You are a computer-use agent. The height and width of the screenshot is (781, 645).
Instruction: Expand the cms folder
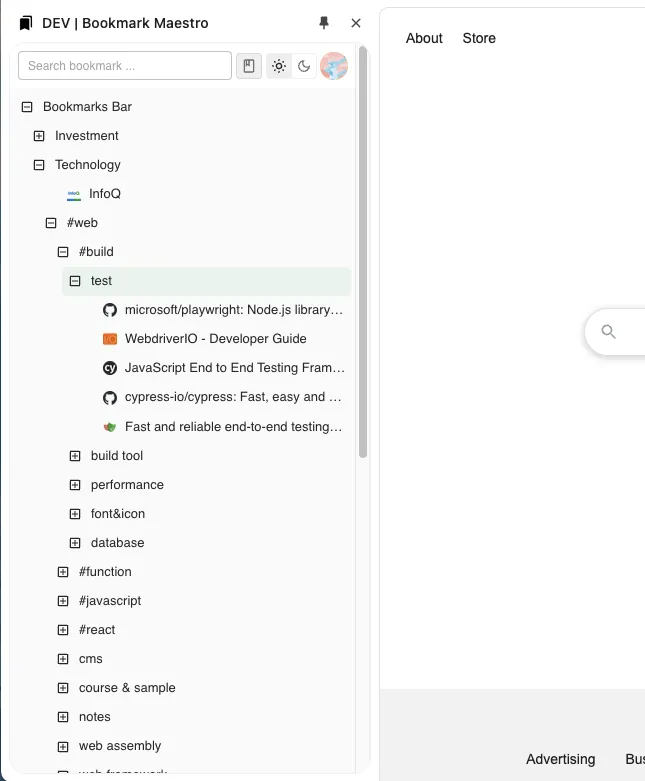[x=63, y=659]
